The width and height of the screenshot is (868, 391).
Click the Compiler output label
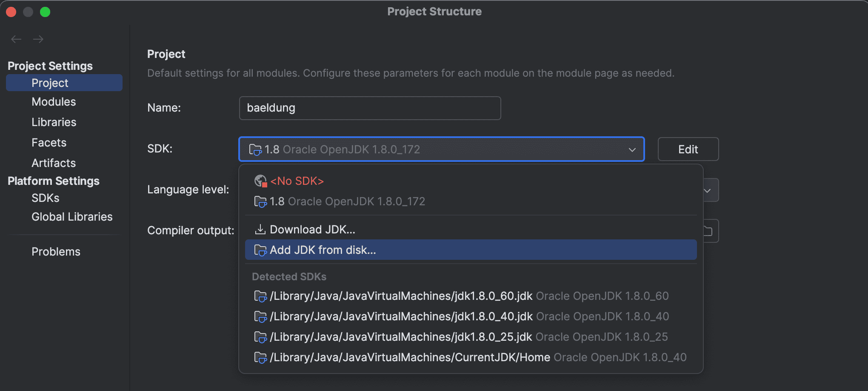(191, 230)
